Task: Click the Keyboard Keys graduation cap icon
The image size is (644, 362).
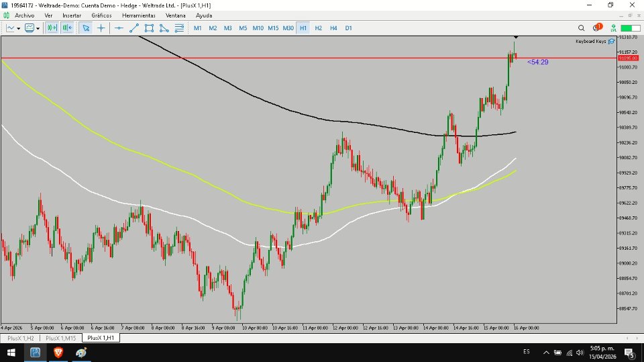Action: (612, 42)
